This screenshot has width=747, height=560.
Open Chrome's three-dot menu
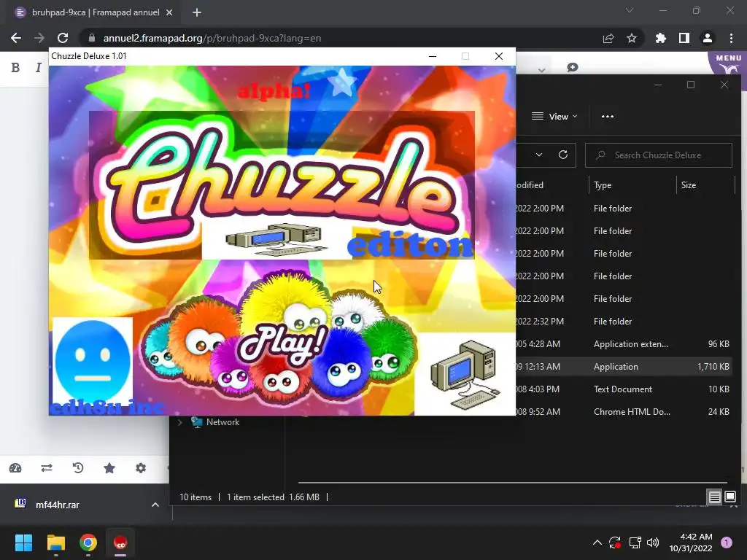tap(731, 38)
